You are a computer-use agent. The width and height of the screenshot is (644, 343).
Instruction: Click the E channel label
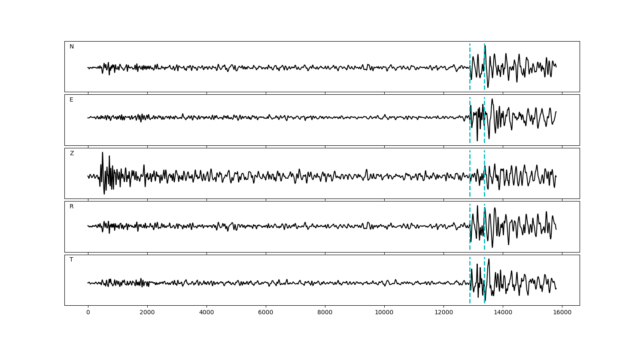click(71, 100)
